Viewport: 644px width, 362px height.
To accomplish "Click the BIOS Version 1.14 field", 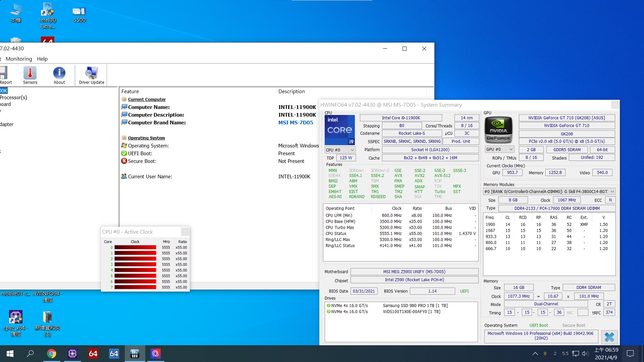I will tap(432, 291).
